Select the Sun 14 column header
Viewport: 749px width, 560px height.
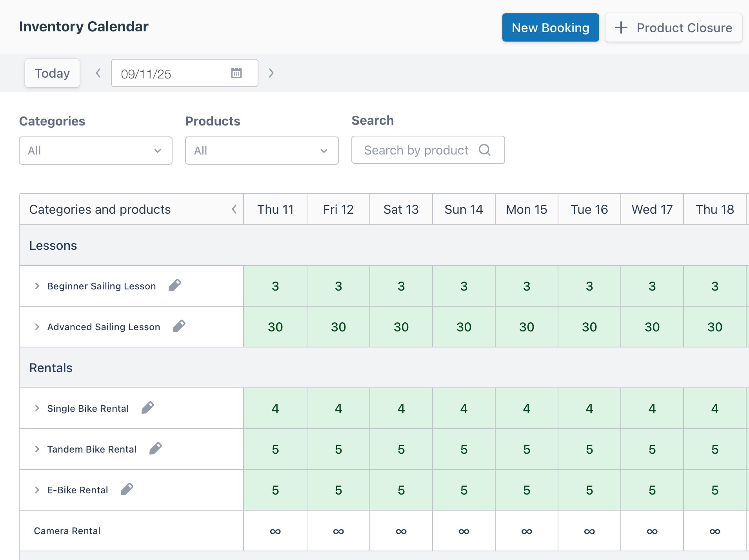464,209
